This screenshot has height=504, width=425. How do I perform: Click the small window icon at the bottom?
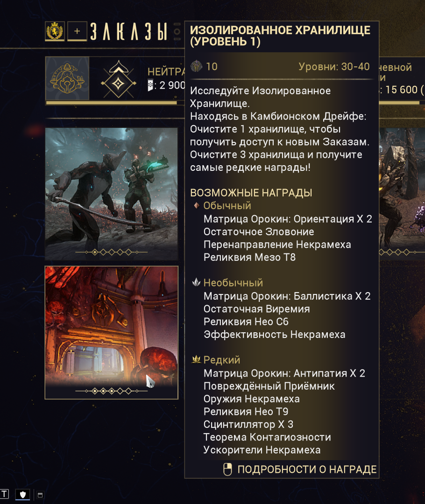[40, 495]
